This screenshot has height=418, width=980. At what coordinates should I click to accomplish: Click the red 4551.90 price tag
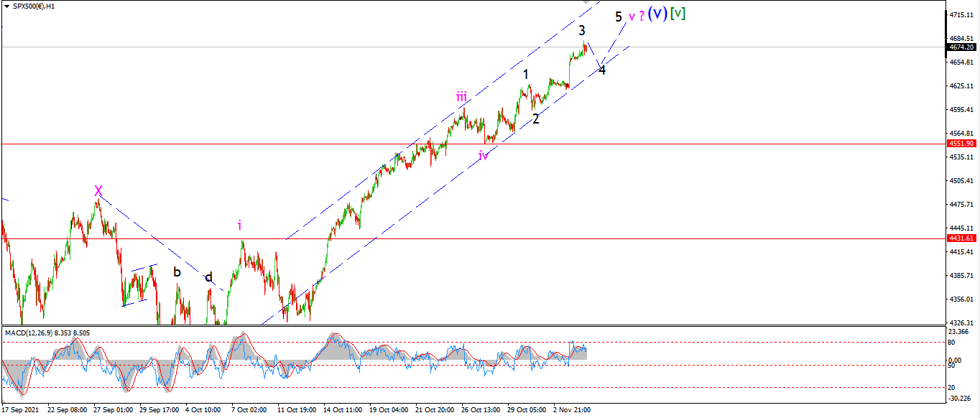tap(962, 144)
